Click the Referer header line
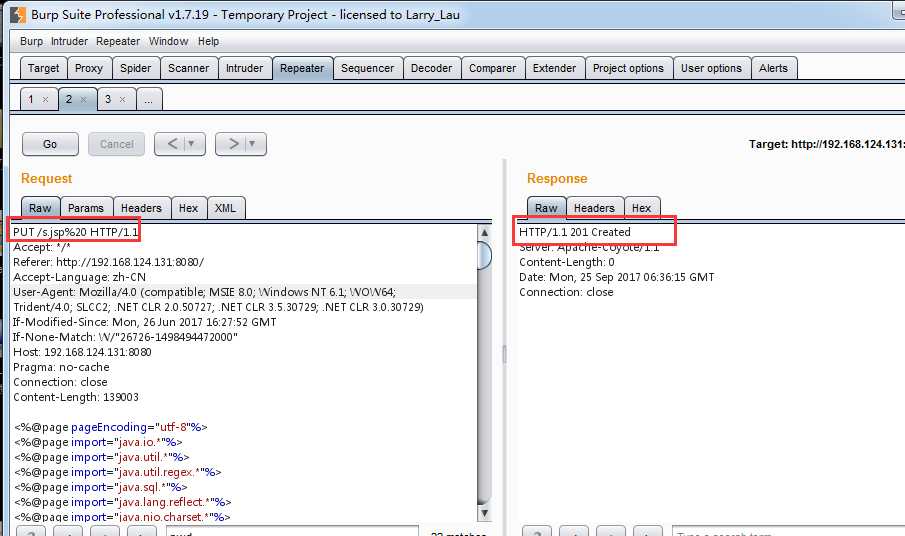The image size is (905, 536). (109, 262)
